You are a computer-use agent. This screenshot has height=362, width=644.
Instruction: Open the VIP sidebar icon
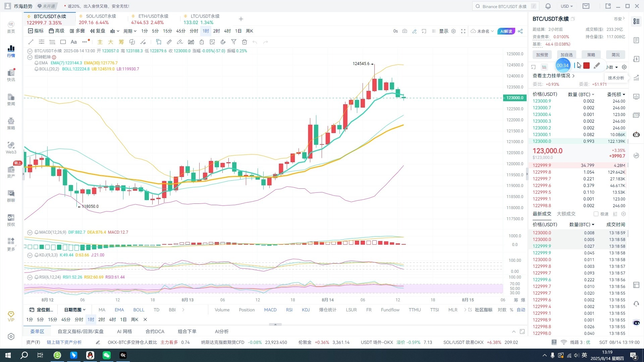(11, 316)
